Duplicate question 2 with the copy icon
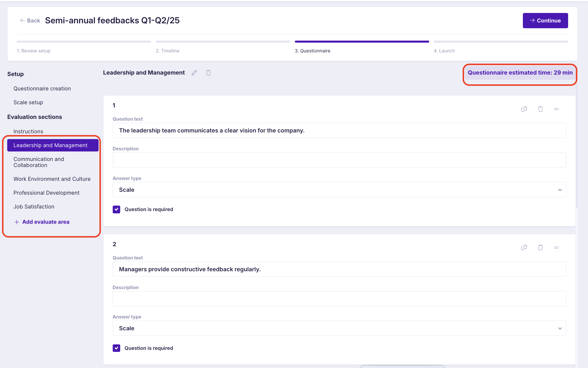Image resolution: width=588 pixels, height=368 pixels. [x=524, y=248]
